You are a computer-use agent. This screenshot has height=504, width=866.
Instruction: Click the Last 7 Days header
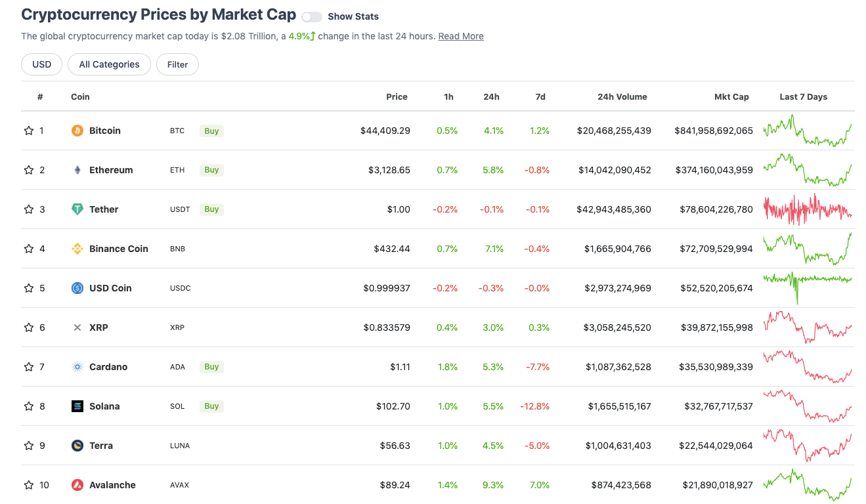coord(804,96)
